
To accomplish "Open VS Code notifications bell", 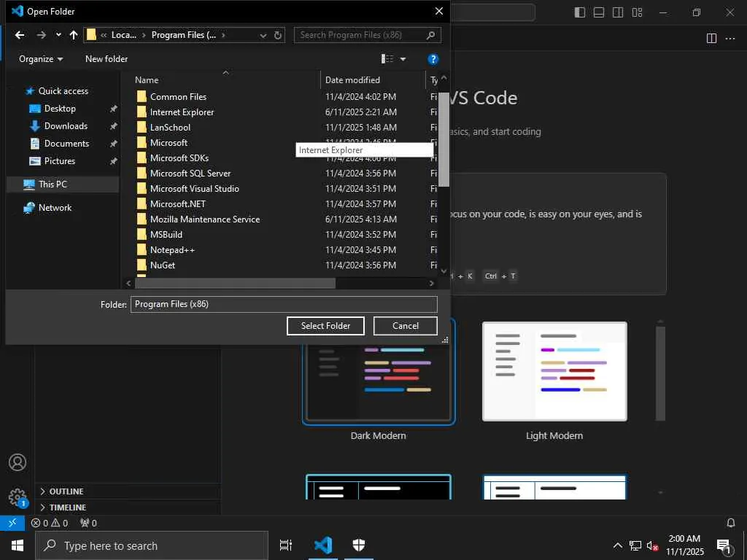I will 731,523.
